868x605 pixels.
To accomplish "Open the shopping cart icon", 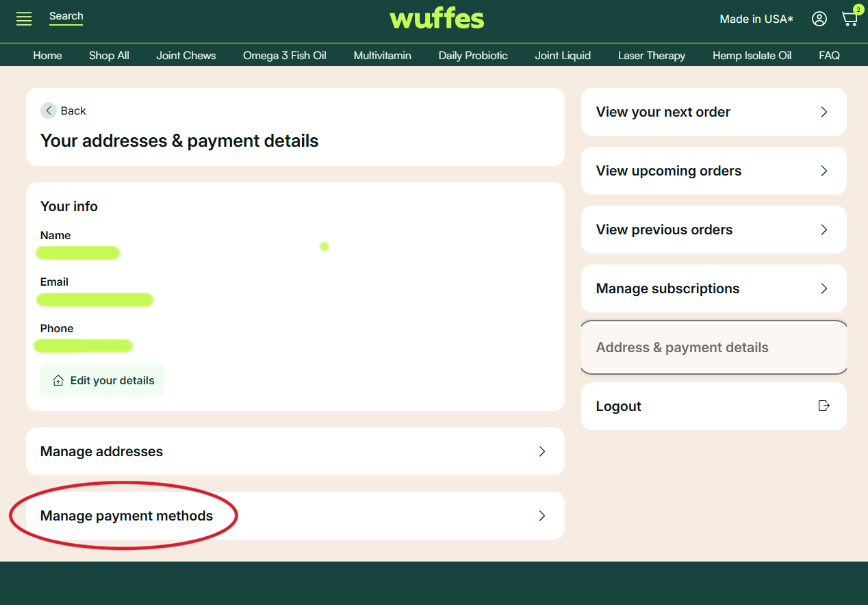I will [x=849, y=19].
